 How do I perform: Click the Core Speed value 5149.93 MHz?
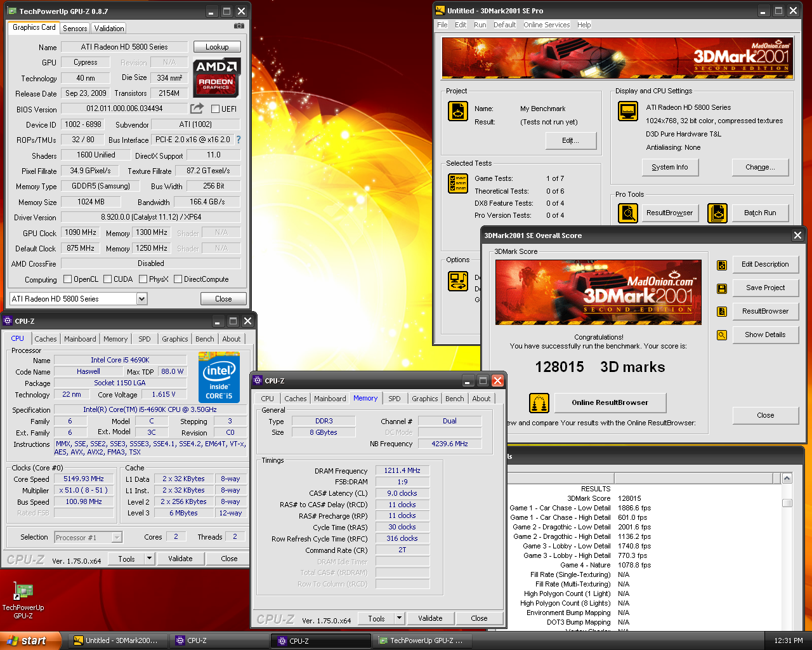84,479
